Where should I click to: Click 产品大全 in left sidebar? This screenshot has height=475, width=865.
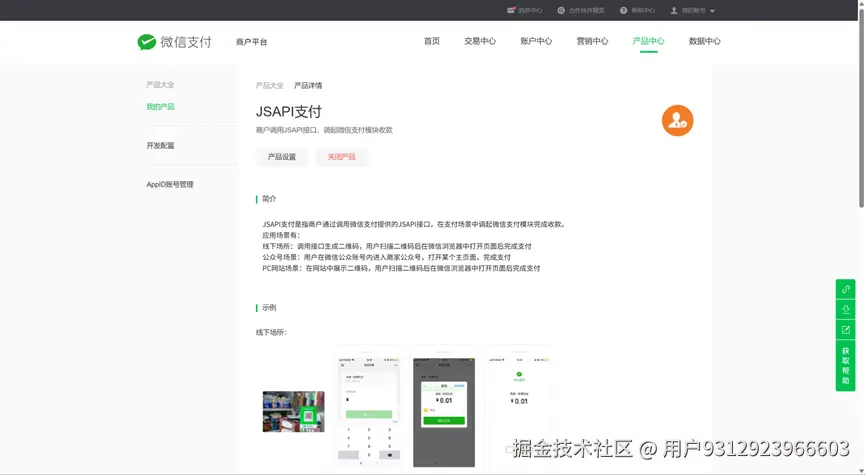tap(160, 84)
